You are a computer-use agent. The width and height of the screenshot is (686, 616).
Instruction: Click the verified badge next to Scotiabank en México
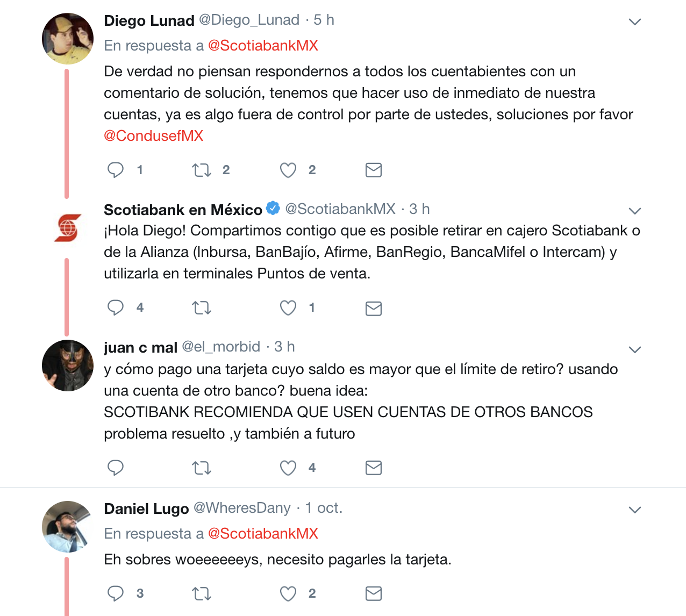click(x=273, y=209)
